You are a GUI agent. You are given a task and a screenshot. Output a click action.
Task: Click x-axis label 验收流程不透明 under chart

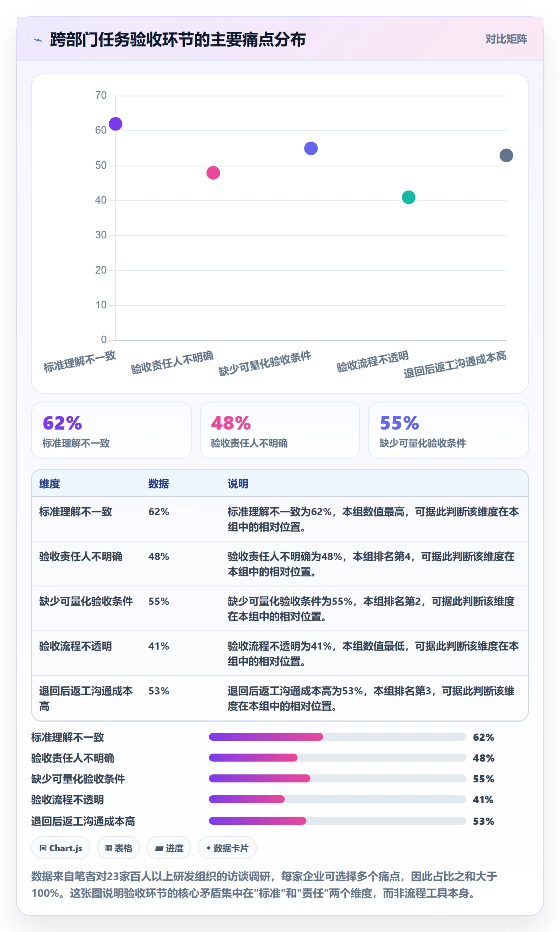(372, 361)
